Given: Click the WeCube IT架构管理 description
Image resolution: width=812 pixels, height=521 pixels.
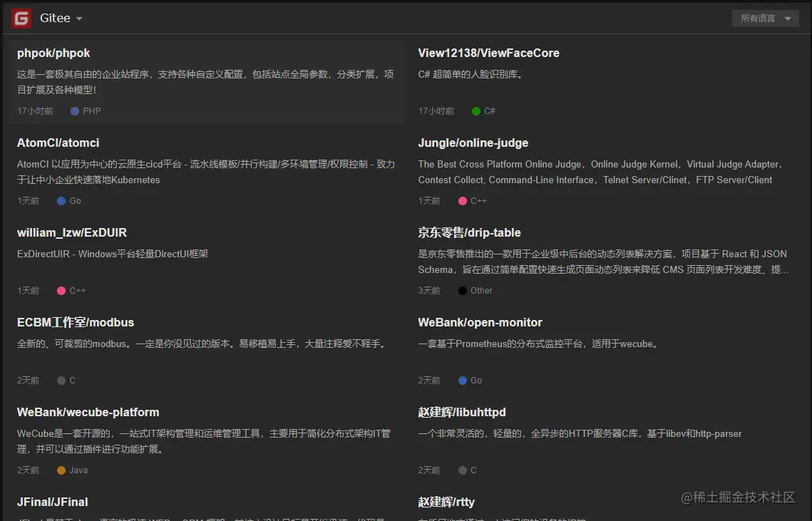Looking at the screenshot, I should (203, 441).
